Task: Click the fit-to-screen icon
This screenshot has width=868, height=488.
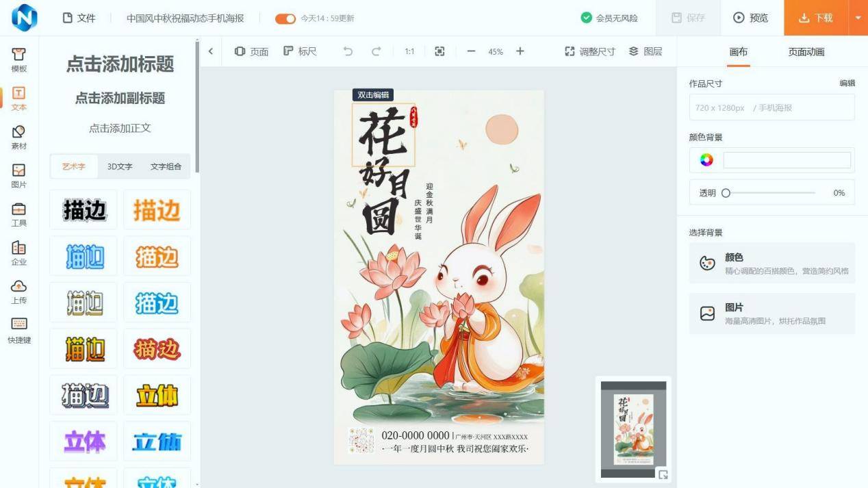Action: pyautogui.click(x=439, y=51)
